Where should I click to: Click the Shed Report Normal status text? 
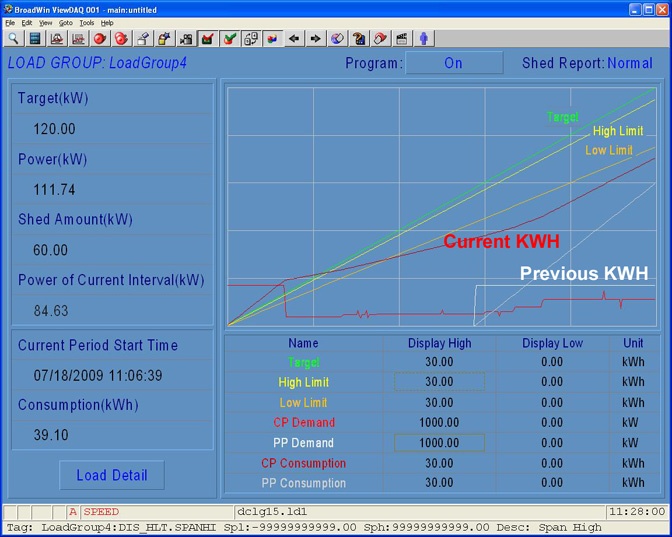[629, 63]
